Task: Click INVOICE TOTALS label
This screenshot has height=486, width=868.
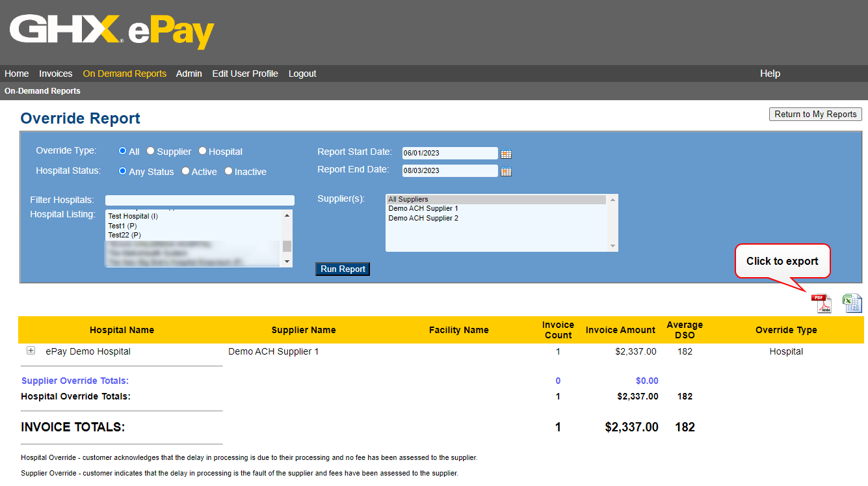Action: point(73,427)
